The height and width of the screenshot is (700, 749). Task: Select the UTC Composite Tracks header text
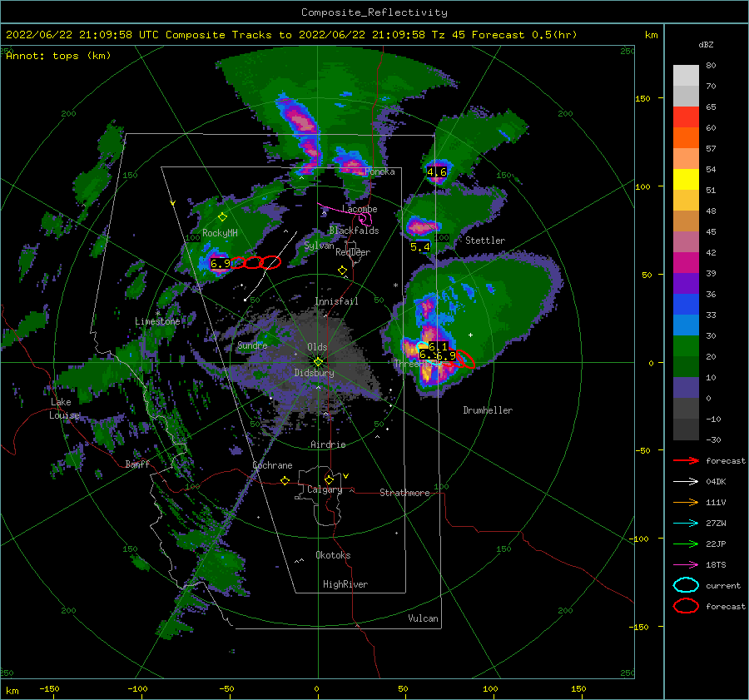pos(291,35)
